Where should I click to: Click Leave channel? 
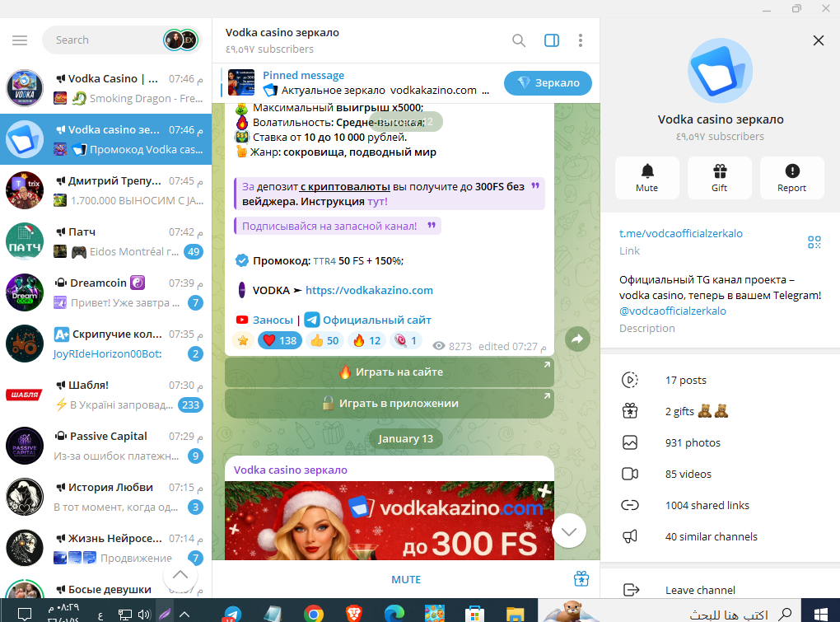click(720, 590)
